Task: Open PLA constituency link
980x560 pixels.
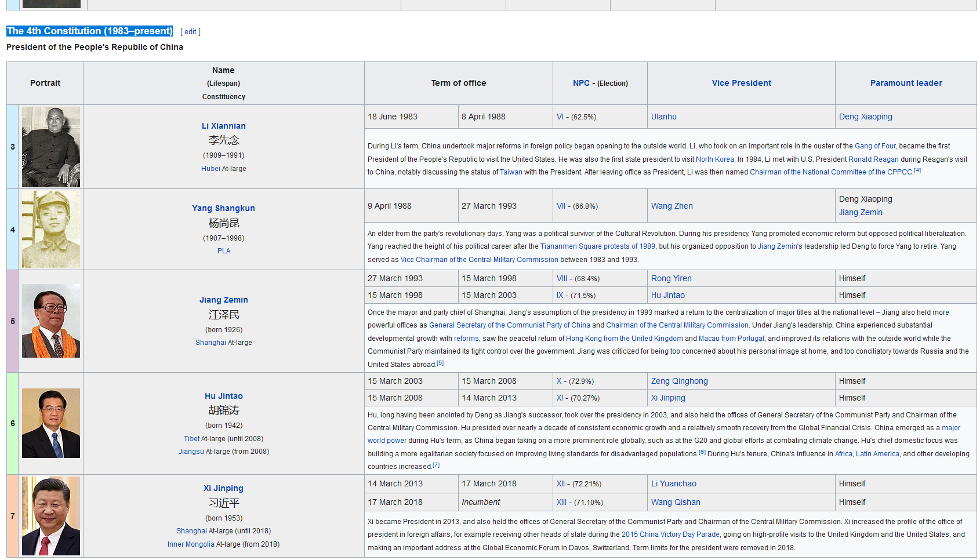Action: [x=224, y=251]
